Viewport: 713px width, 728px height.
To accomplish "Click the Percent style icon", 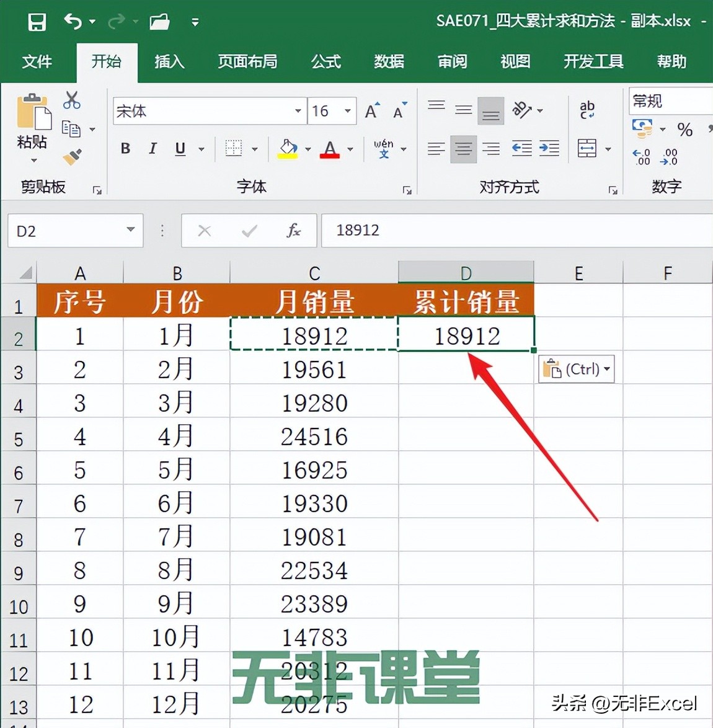I will [x=685, y=130].
